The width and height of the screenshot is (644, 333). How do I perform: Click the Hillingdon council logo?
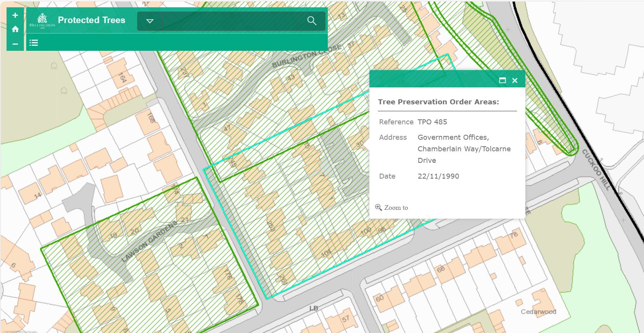[42, 20]
